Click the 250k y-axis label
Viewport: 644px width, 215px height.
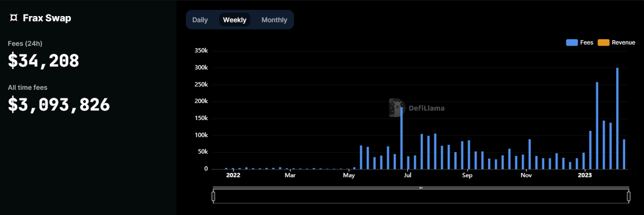point(200,85)
